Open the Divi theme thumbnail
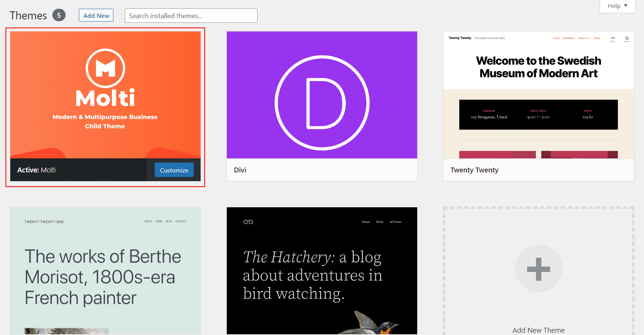 (x=322, y=95)
